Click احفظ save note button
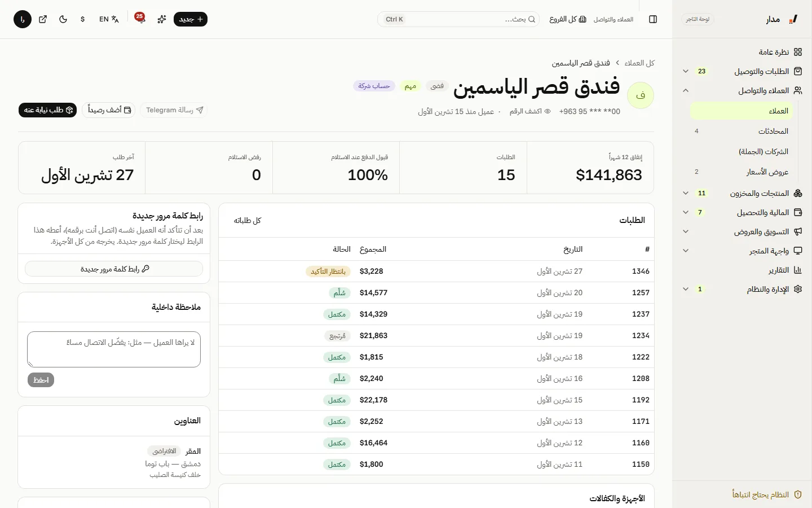 (x=41, y=380)
